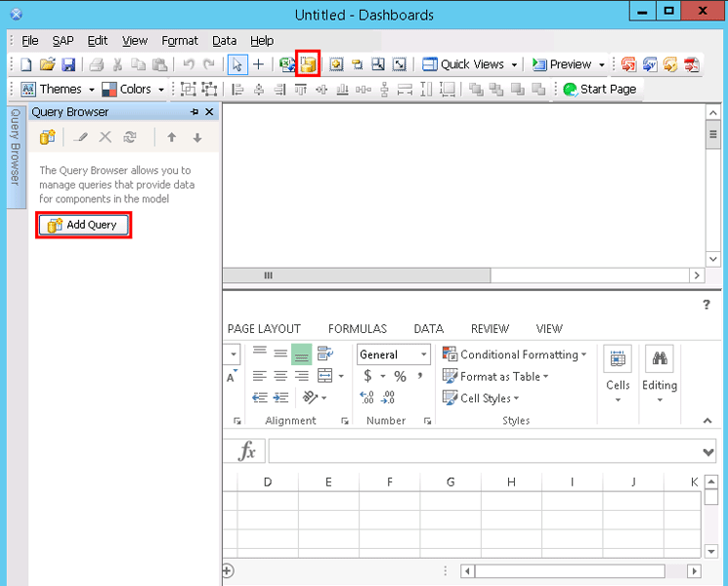Toggle pin on the Query Browser panel
The height and width of the screenshot is (586, 728).
194,112
